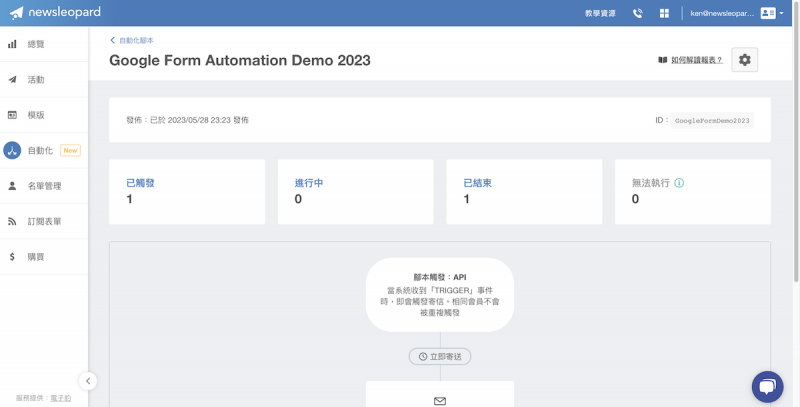Click the 進行中 stat link
This screenshot has height=407, width=800.
pos(309,183)
